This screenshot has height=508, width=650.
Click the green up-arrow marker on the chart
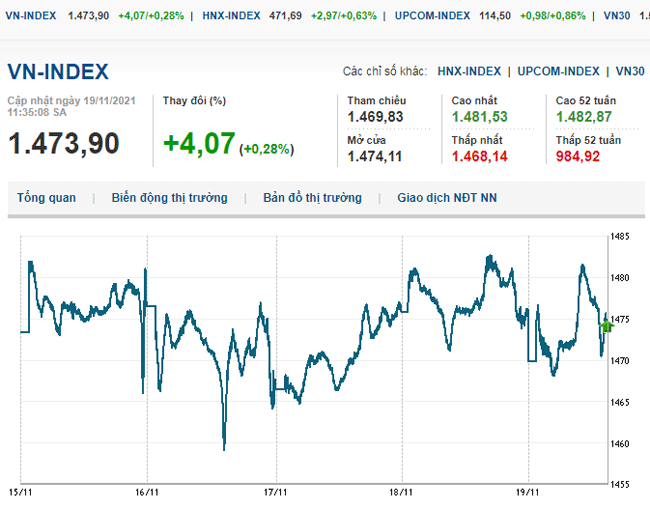coord(605,325)
